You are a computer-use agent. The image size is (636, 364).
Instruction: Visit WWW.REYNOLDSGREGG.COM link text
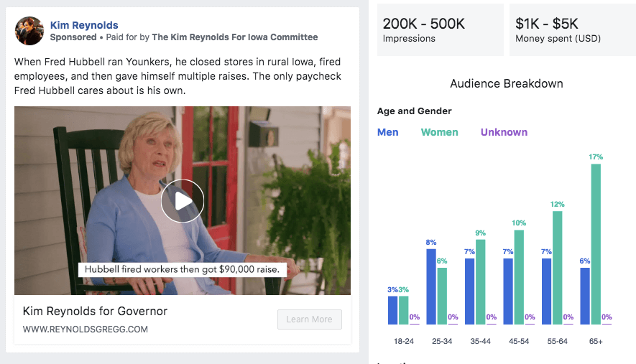pyautogui.click(x=86, y=330)
